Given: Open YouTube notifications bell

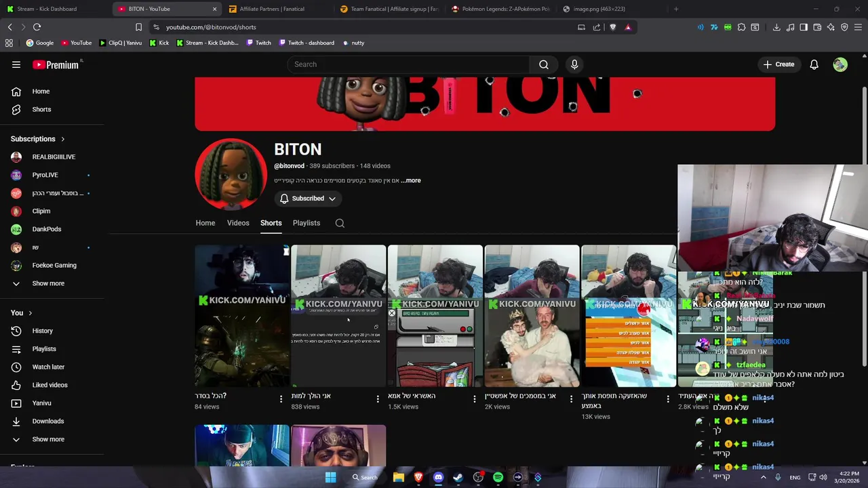Looking at the screenshot, I should coord(814,64).
